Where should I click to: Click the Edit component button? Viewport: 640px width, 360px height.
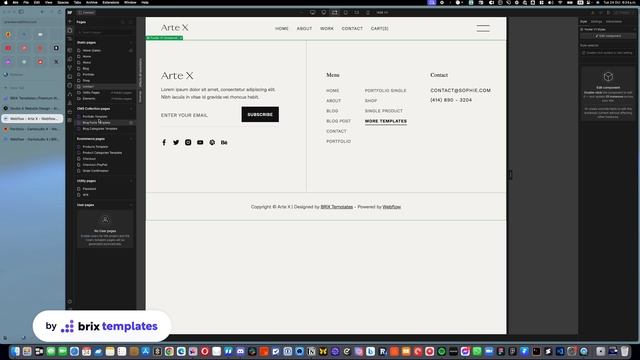click(608, 36)
